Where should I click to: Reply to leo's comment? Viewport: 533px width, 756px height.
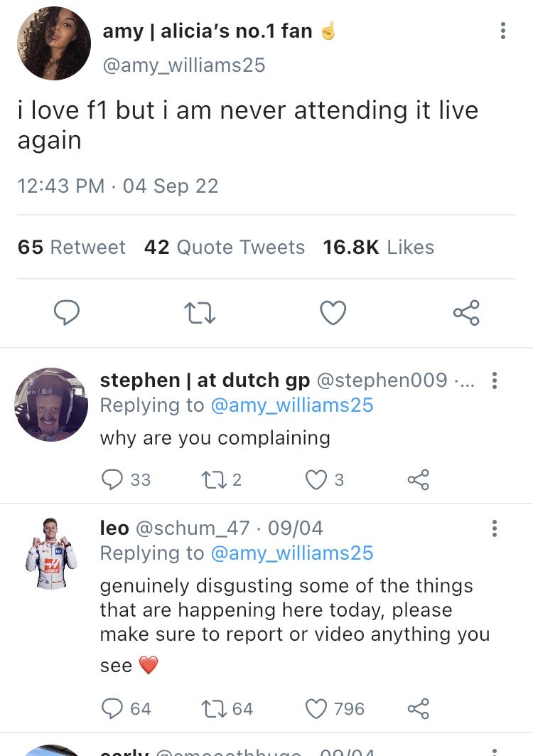(x=112, y=708)
